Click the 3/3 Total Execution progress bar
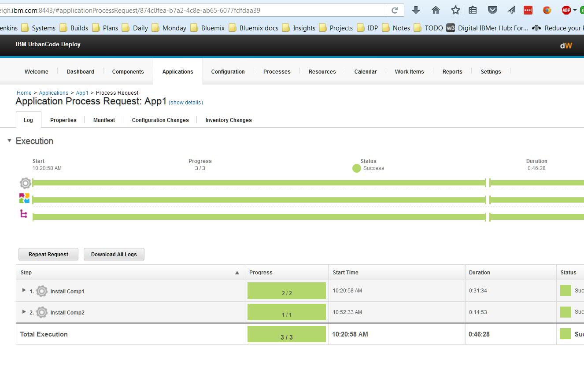584x392 pixels. 286,334
